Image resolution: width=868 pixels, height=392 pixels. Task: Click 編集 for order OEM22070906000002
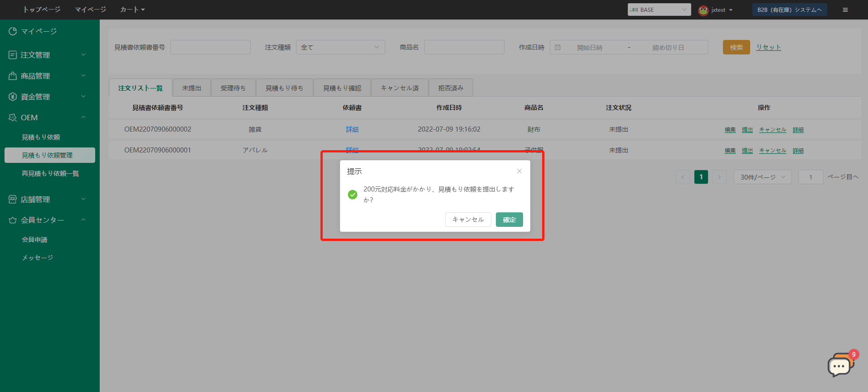(x=730, y=130)
